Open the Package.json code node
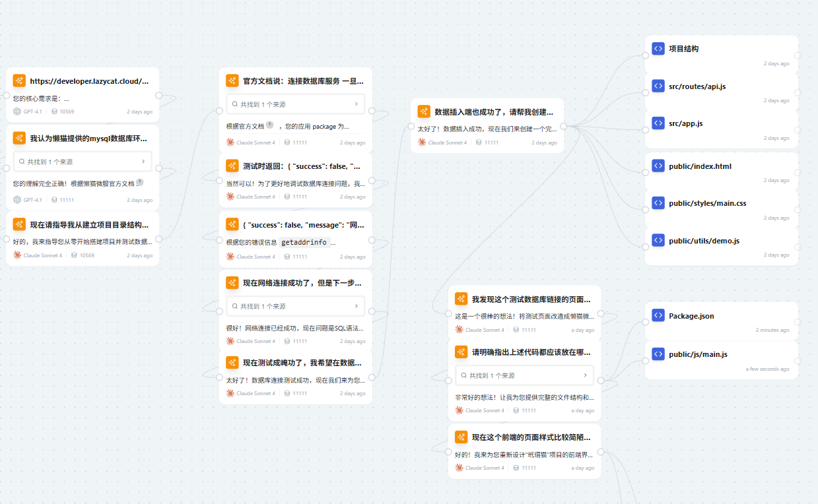818x504 pixels. [721, 322]
